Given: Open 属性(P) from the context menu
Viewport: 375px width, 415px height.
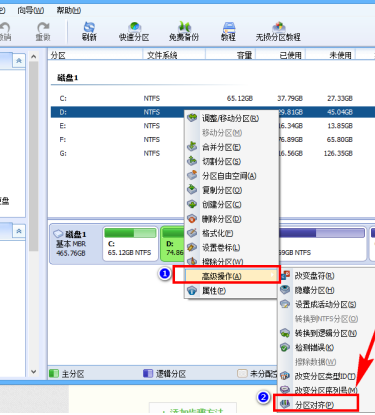Looking at the screenshot, I should [231, 291].
